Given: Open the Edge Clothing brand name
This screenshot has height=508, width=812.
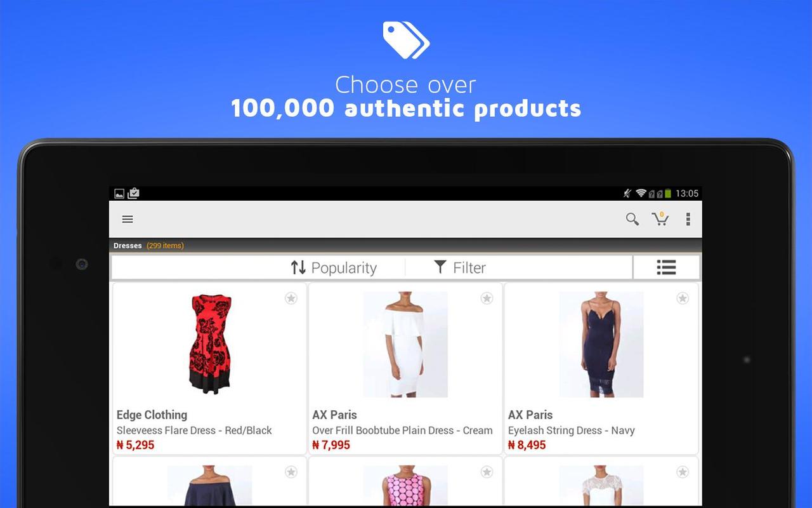Looking at the screenshot, I should [x=152, y=415].
